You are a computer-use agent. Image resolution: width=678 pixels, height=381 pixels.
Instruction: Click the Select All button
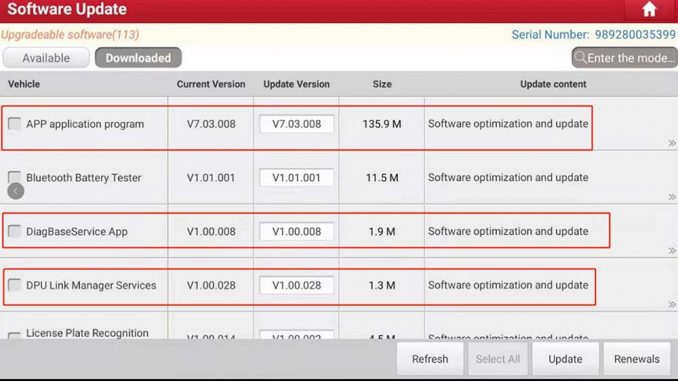[x=498, y=359]
